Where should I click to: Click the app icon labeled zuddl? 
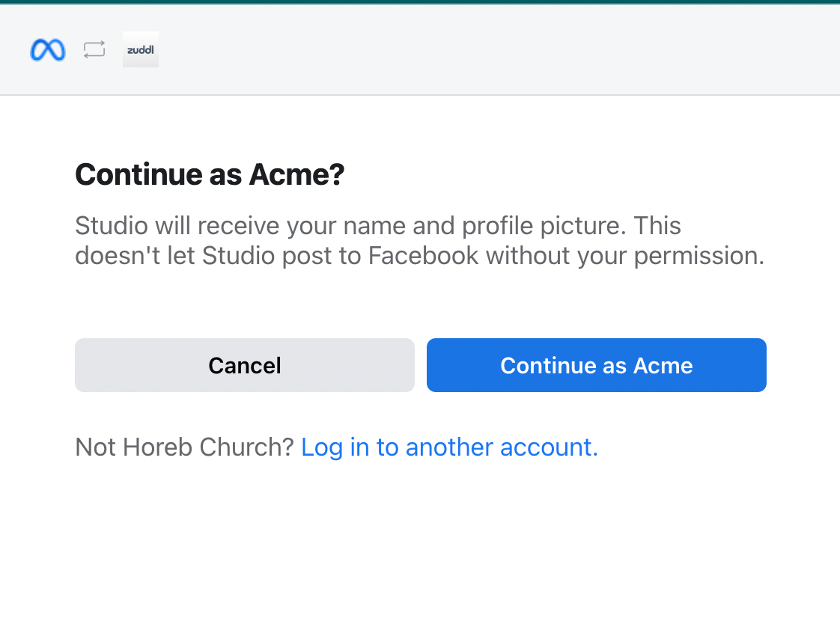tap(140, 49)
